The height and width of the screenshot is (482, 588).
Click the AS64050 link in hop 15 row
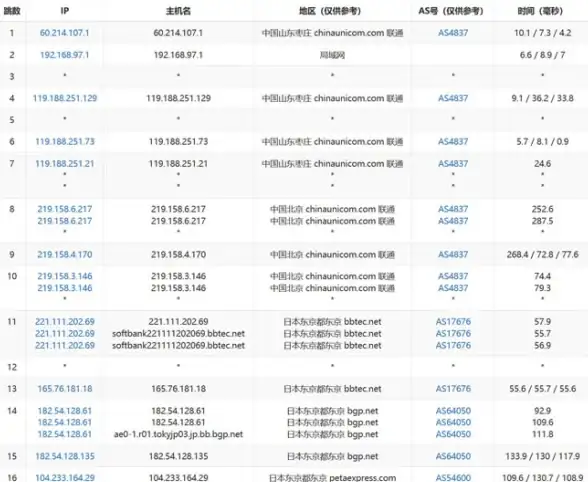point(453,456)
